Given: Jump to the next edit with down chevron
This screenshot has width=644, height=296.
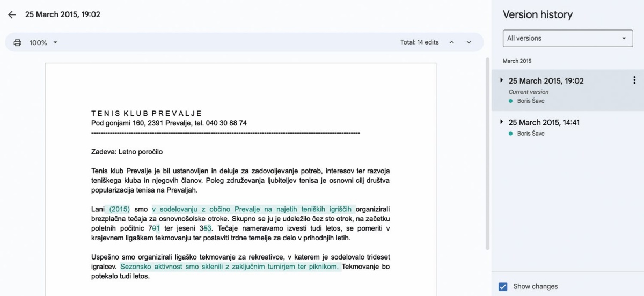Looking at the screenshot, I should click(x=469, y=42).
